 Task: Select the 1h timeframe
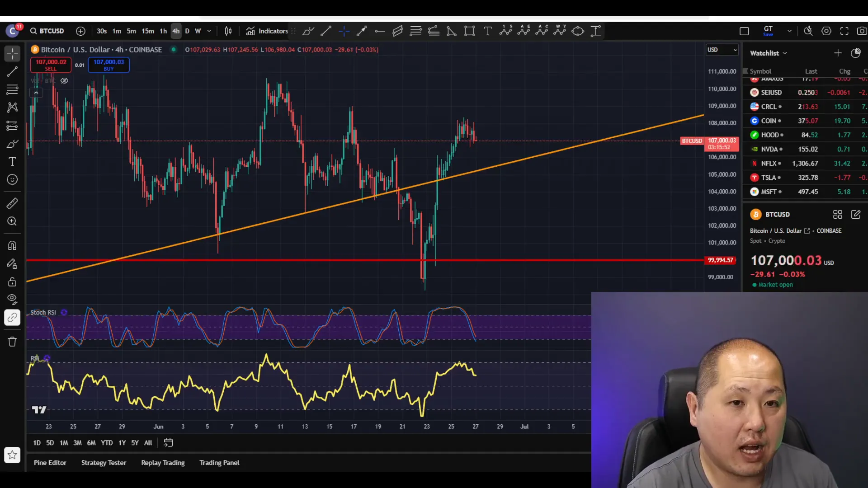tap(163, 31)
